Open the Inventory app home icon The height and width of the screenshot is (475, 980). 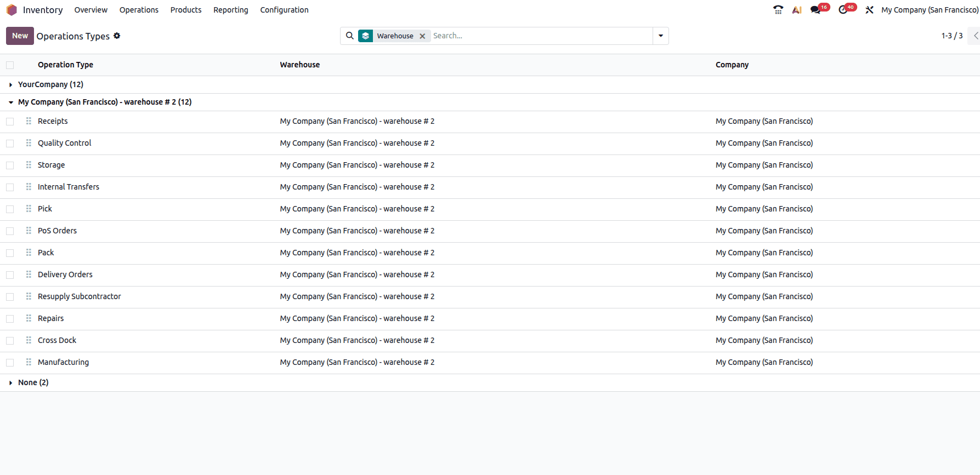coord(12,10)
